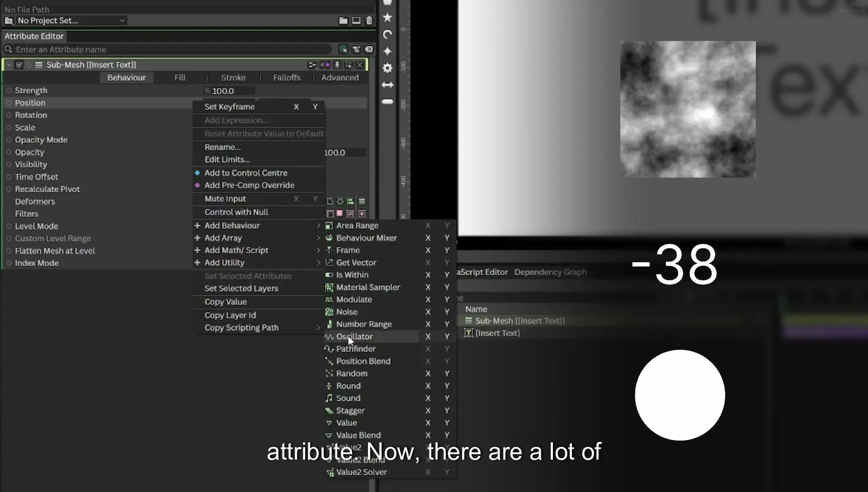Click the green search filter icon

pos(343,49)
